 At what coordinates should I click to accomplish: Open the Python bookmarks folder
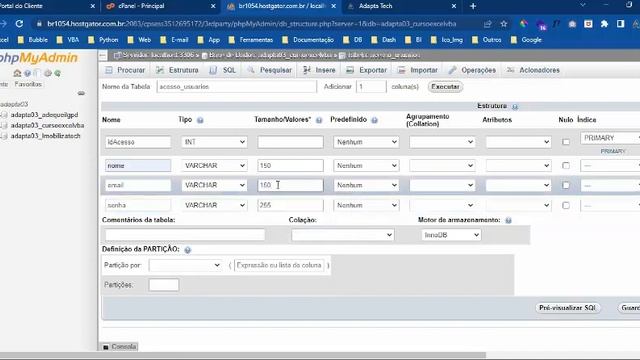pyautogui.click(x=103, y=40)
